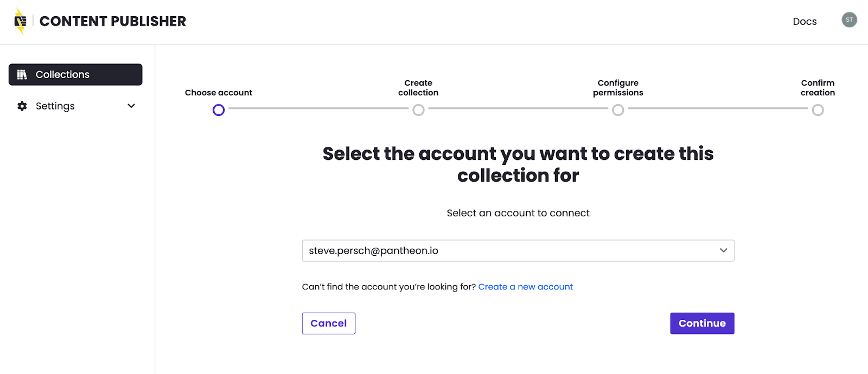Click the CONTENT PUBLISHER title text
Screen dimensions: 868x374
coord(113,22)
